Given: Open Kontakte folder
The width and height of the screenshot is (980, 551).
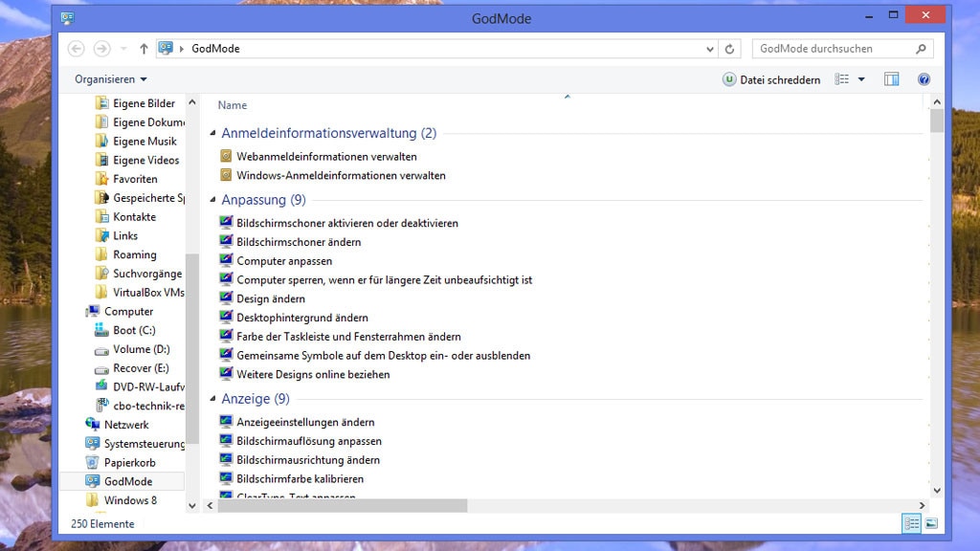Looking at the screenshot, I should tap(125, 217).
